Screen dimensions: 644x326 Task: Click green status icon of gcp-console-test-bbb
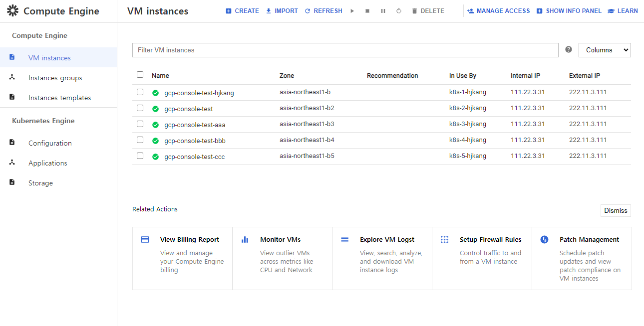point(155,141)
